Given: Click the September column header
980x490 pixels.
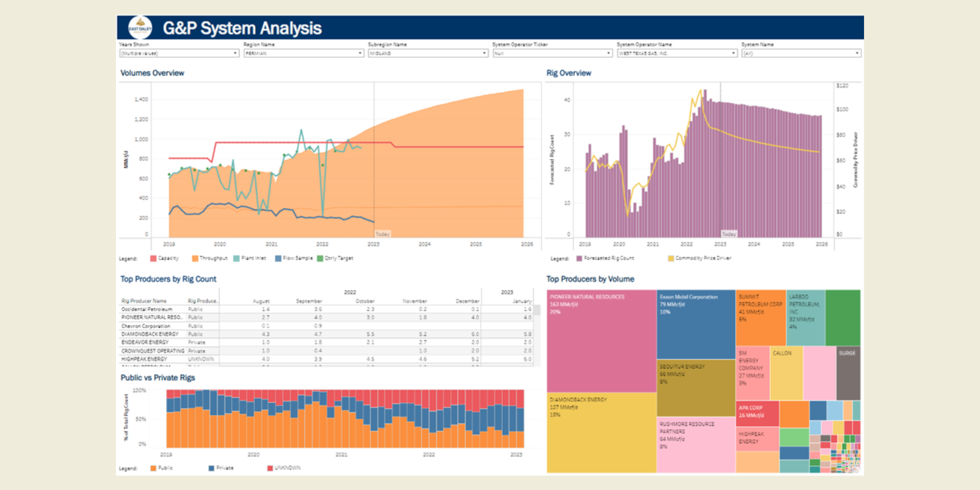Looking at the screenshot, I should [x=309, y=301].
